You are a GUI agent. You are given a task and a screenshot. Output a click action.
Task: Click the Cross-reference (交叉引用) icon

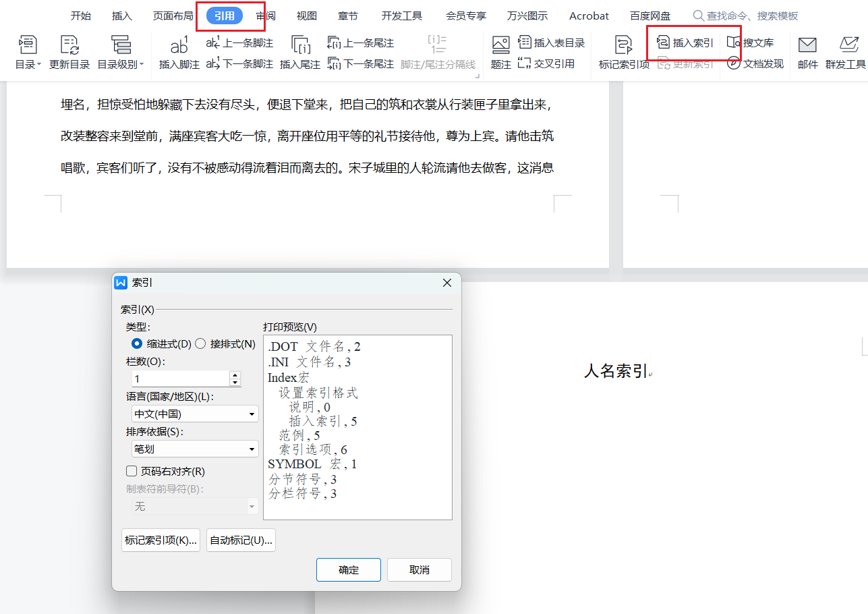point(547,63)
